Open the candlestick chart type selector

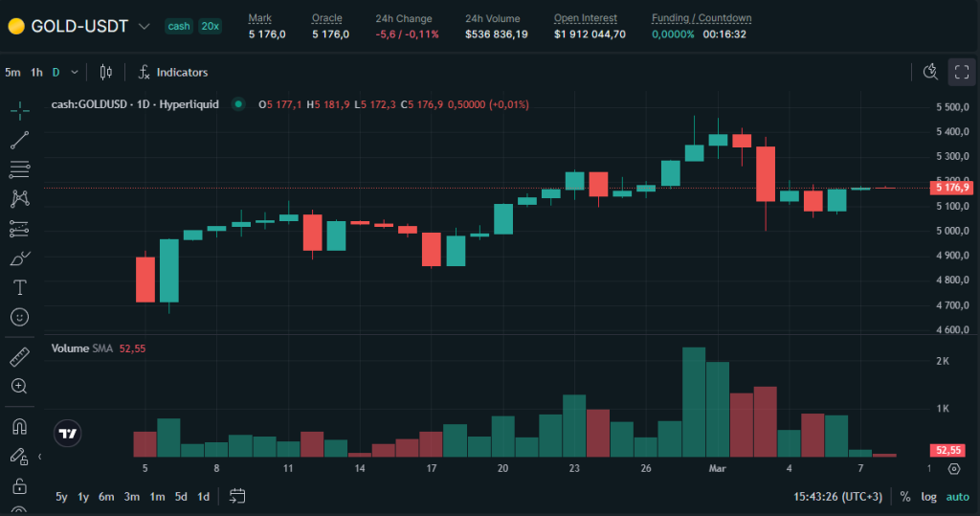click(106, 72)
